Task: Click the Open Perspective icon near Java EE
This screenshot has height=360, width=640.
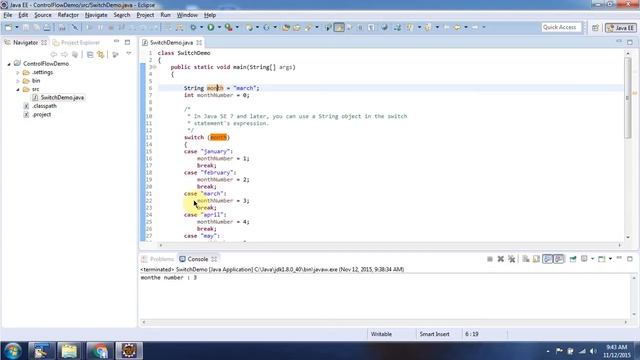Action: click(596, 28)
